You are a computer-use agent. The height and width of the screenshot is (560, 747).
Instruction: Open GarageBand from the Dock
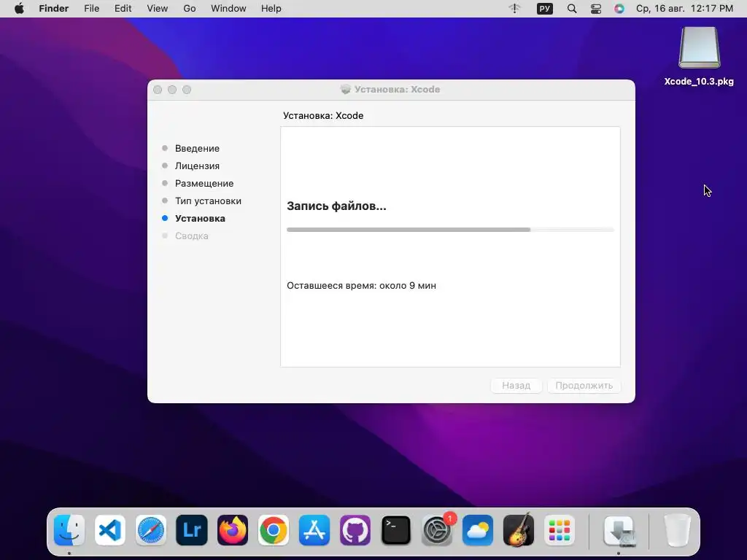[519, 530]
